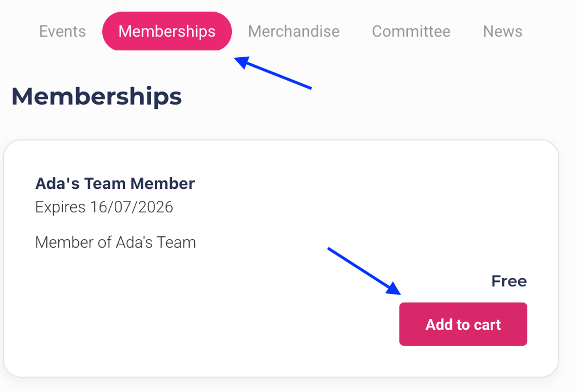Go to the Committee tab

[411, 31]
